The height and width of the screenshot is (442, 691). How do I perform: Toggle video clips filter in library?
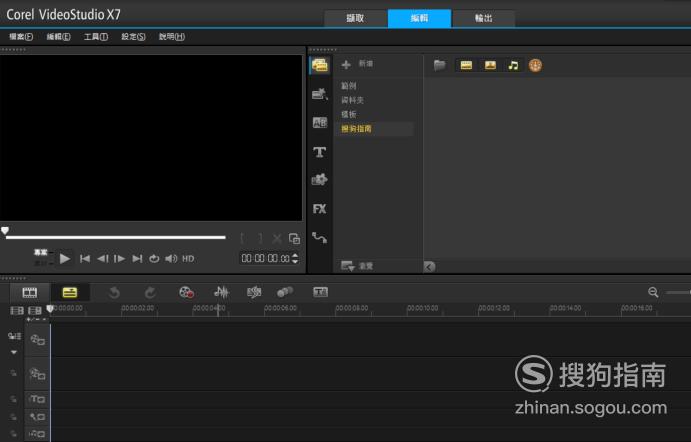coord(466,65)
